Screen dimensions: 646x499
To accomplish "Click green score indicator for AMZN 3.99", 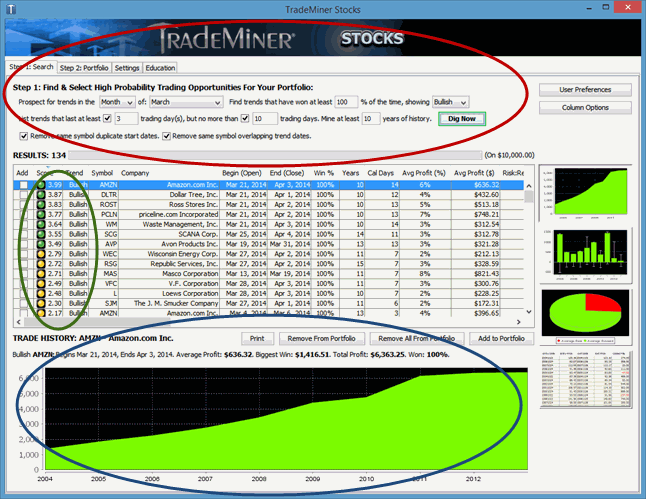I will click(41, 185).
